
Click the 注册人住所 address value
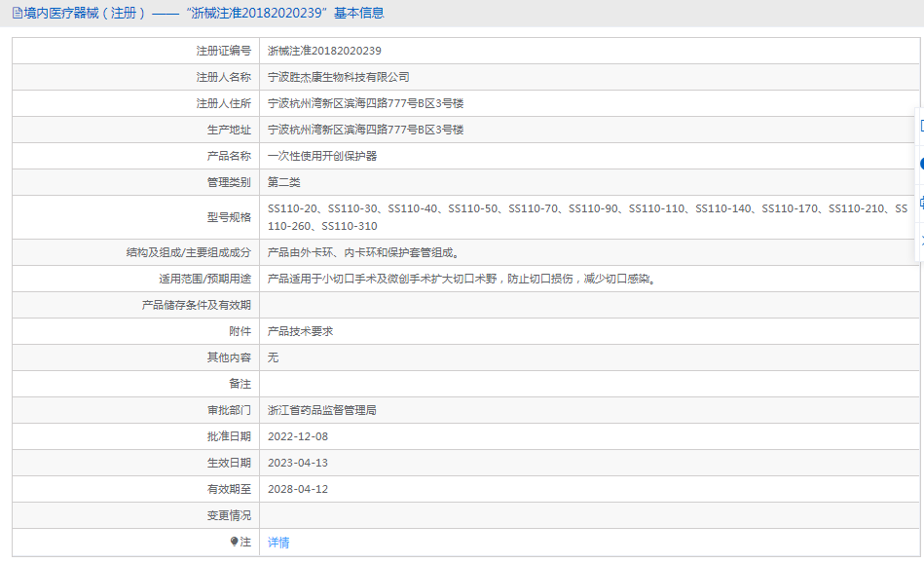365,104
